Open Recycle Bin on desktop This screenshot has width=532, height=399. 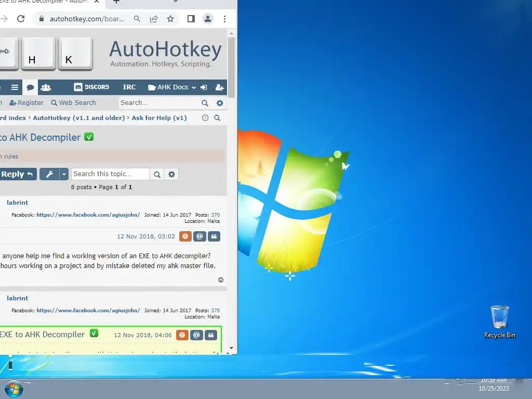point(500,322)
